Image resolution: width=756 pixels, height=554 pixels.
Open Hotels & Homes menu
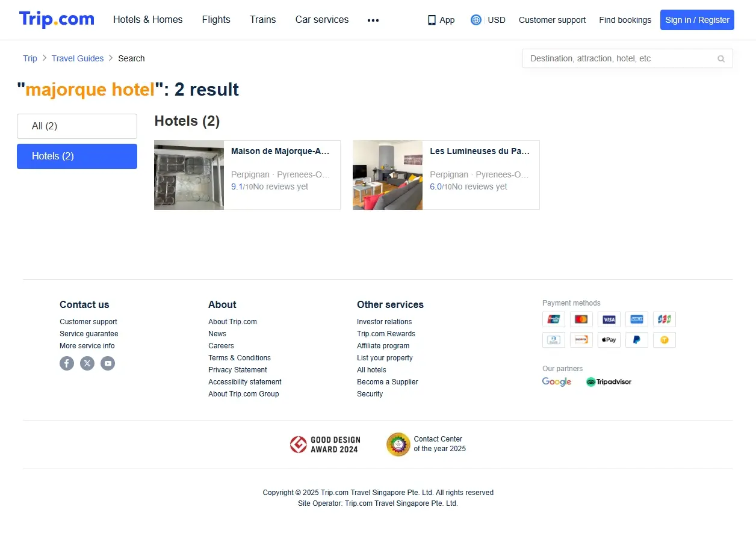(x=148, y=20)
